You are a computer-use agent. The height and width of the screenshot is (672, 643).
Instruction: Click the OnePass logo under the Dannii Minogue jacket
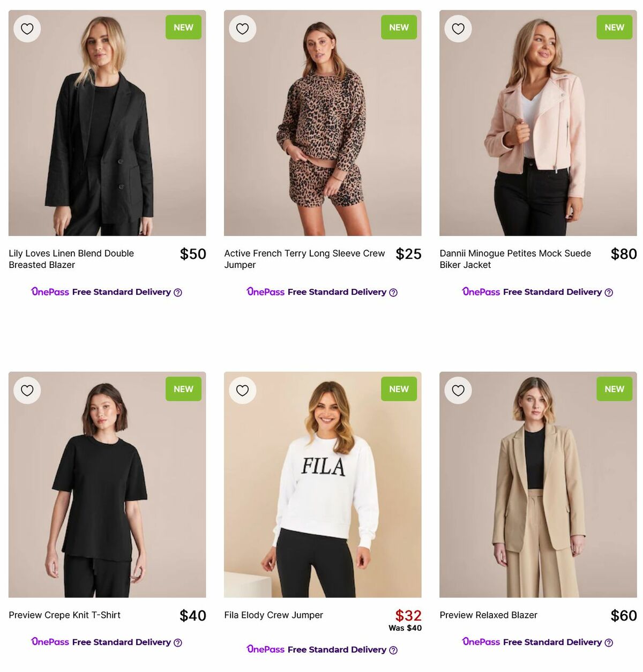point(481,292)
